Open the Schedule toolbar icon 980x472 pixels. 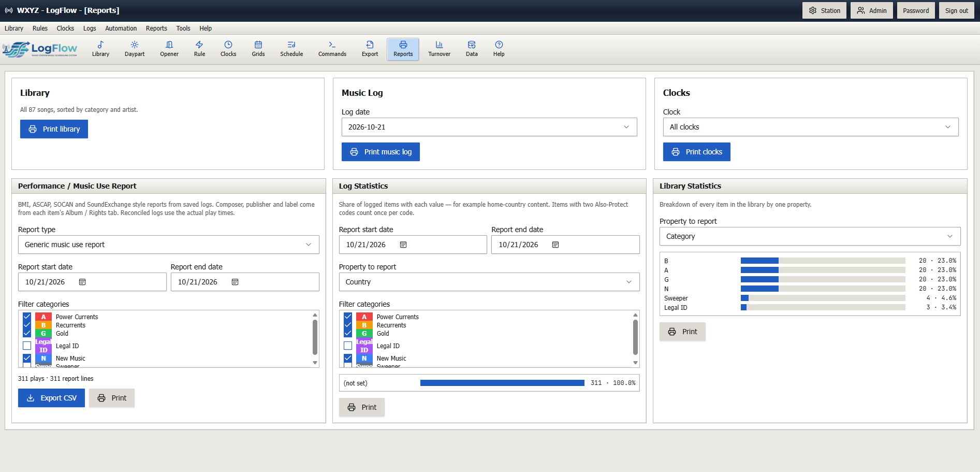click(291, 49)
